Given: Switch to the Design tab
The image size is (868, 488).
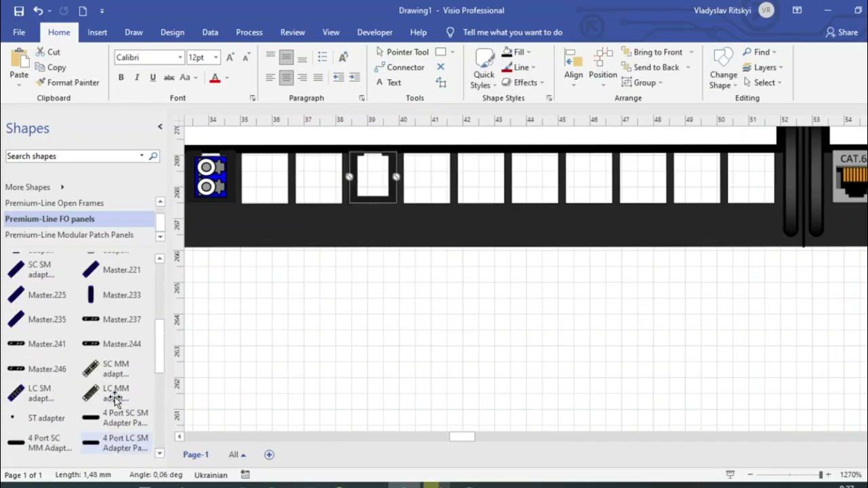Looking at the screenshot, I should (172, 32).
